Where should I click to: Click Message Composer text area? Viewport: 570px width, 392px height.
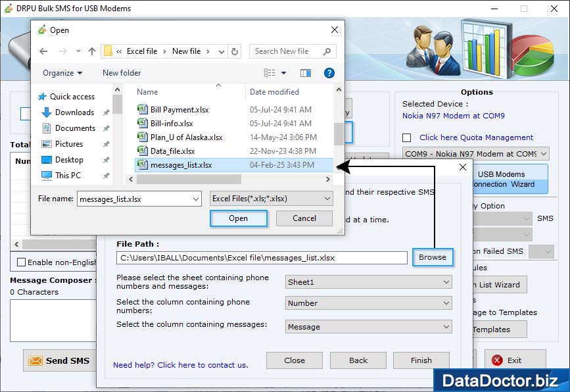[53, 320]
